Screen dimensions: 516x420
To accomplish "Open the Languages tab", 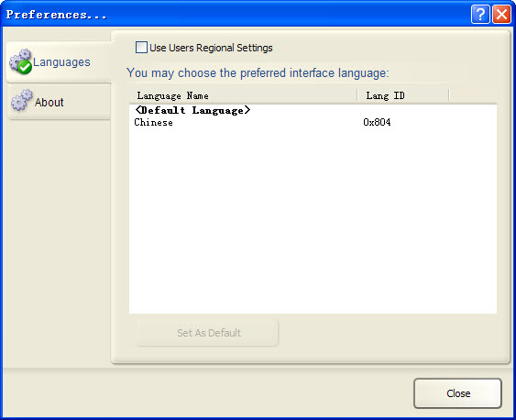I will point(59,61).
